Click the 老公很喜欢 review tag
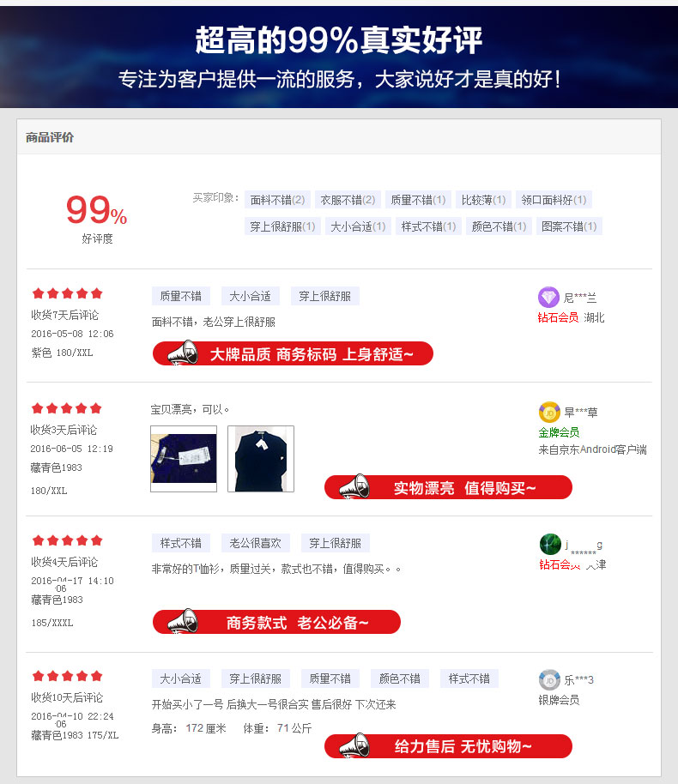The height and width of the screenshot is (784, 678). (256, 543)
